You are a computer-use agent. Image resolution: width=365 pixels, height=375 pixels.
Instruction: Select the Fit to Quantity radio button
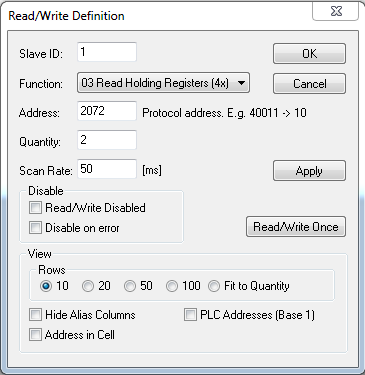point(214,286)
